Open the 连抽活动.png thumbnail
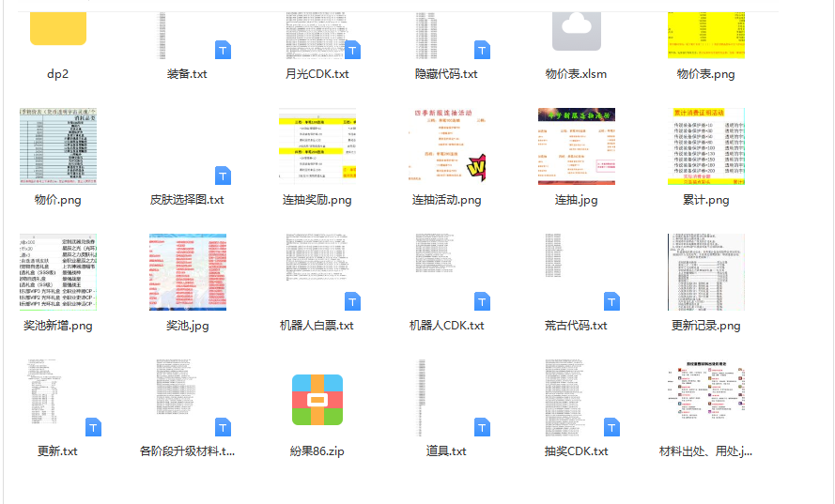Image resolution: width=835 pixels, height=504 pixels. [x=447, y=146]
